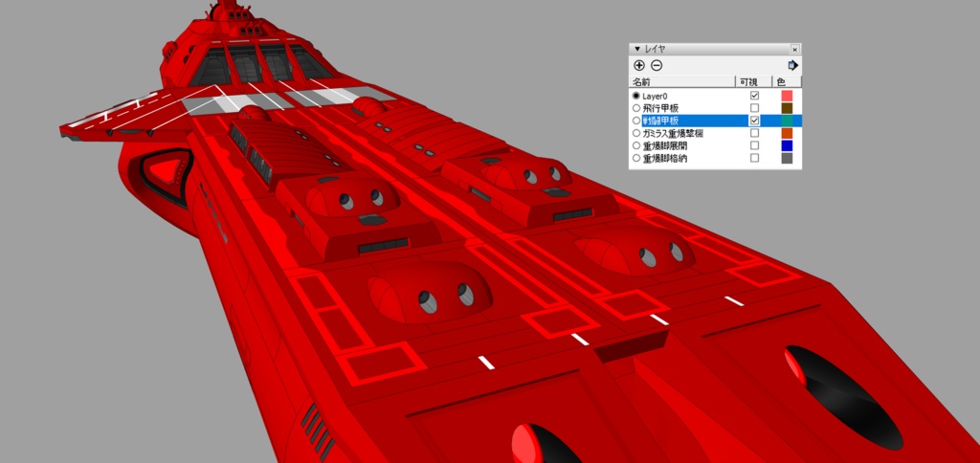Collapse the レイヤ panel triangle
Viewport: 980px width, 463px height.
[636, 49]
